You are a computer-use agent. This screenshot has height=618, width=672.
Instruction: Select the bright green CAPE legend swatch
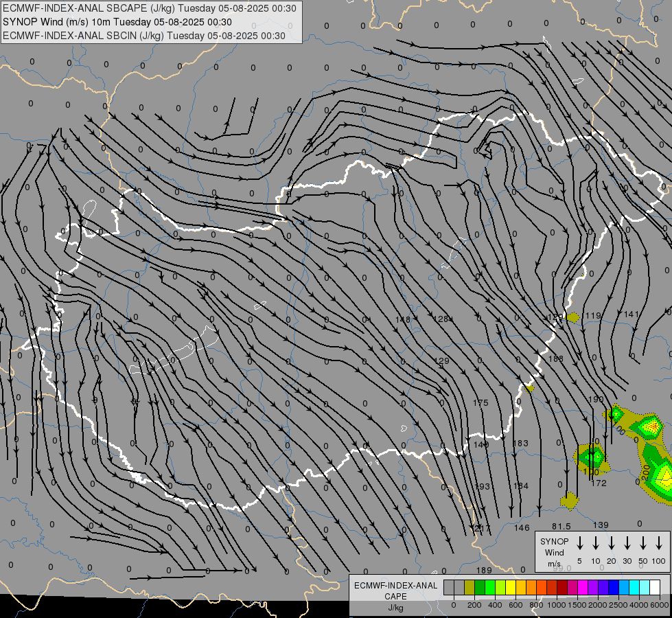pos(490,587)
